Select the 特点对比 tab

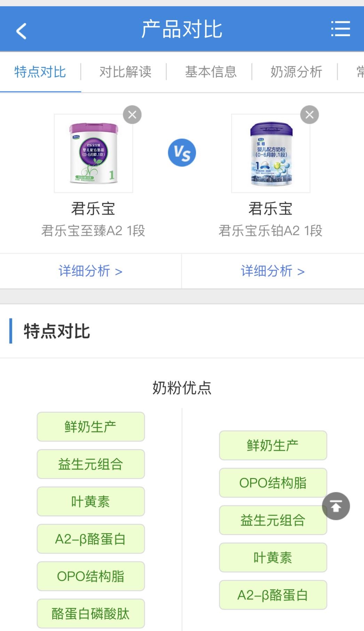tap(40, 72)
